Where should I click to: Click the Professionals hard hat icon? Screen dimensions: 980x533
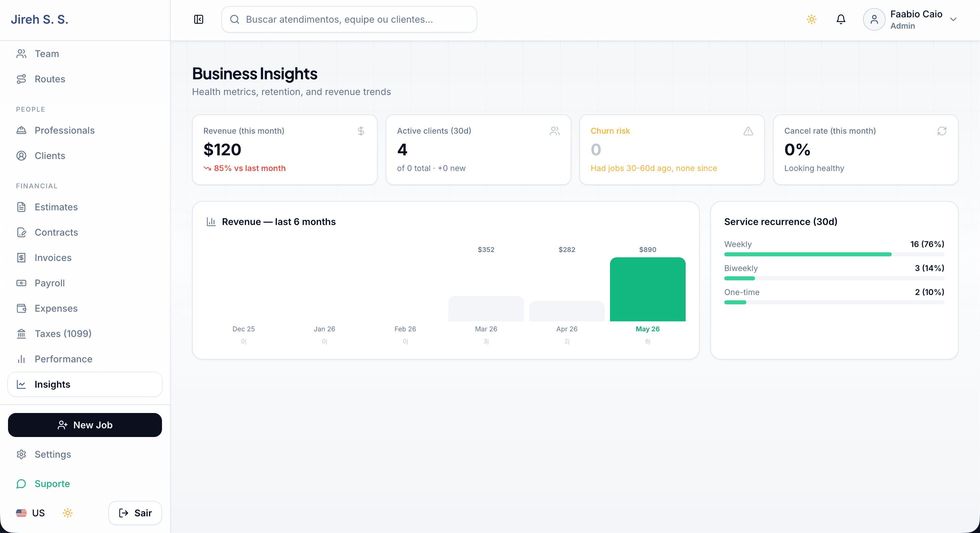(21, 130)
